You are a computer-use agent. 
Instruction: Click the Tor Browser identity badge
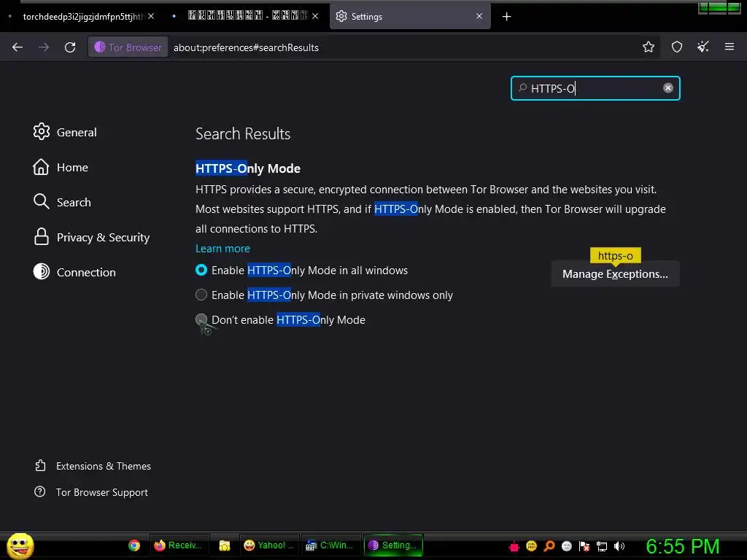128,47
